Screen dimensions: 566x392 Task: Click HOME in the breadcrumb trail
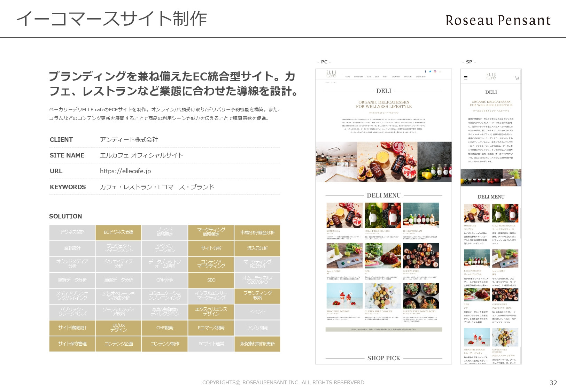click(x=327, y=83)
